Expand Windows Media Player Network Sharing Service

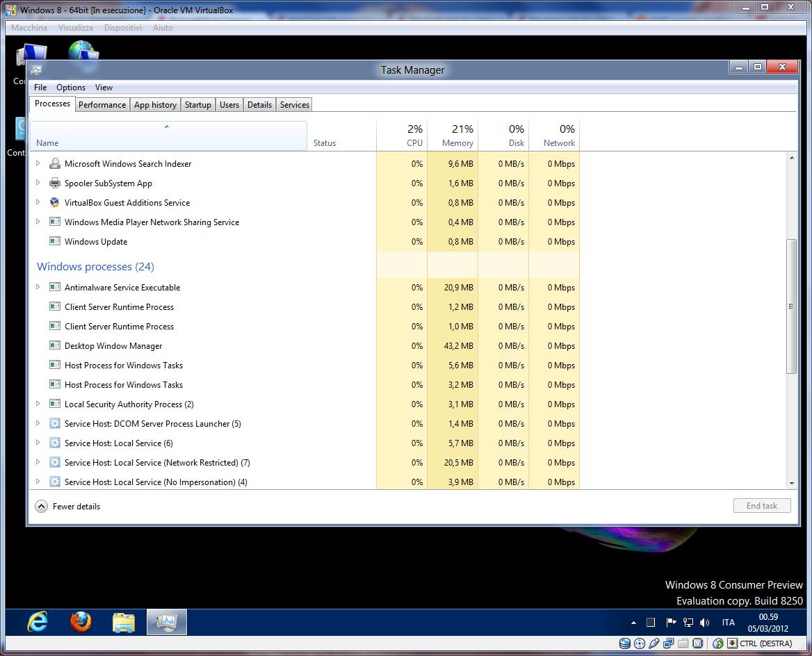38,222
